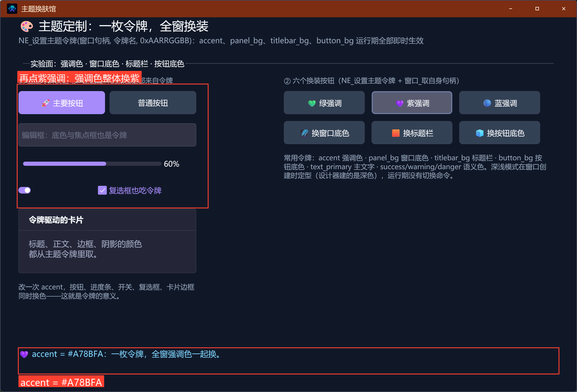Close the 主题换肤馆 window

coord(564,9)
